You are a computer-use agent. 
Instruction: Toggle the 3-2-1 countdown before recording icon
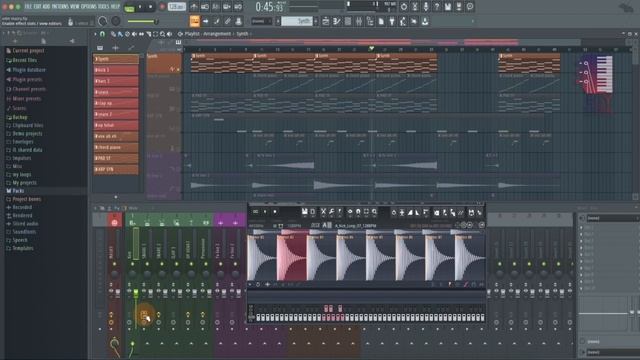(216, 7)
